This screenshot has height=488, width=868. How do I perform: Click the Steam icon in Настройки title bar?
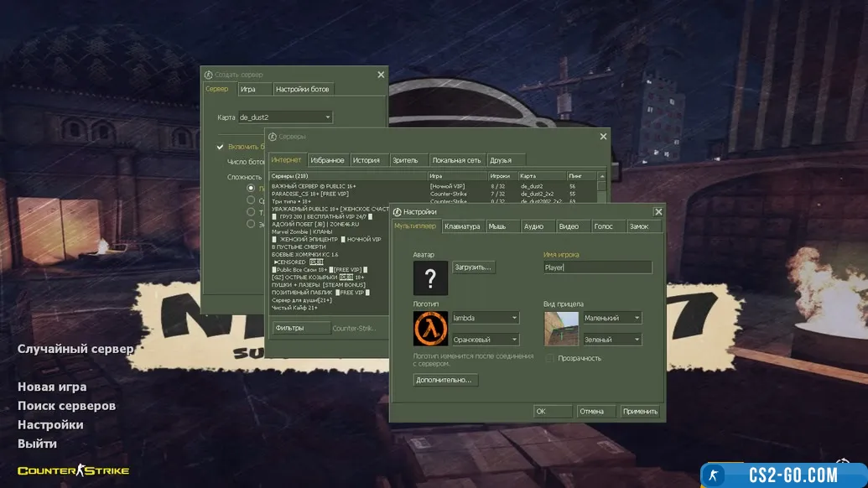(398, 212)
